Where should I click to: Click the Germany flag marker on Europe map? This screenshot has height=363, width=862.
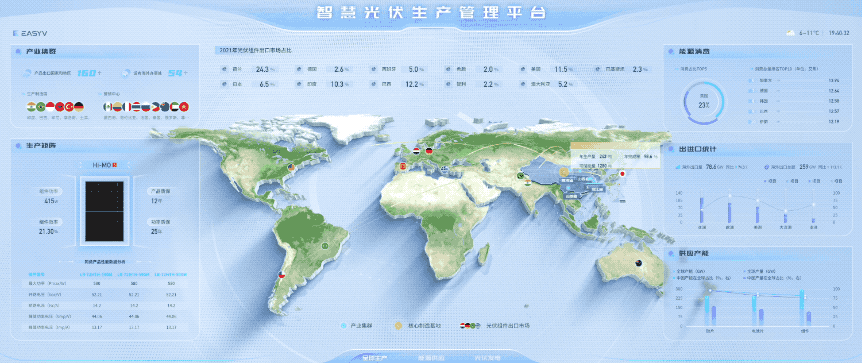point(429,150)
